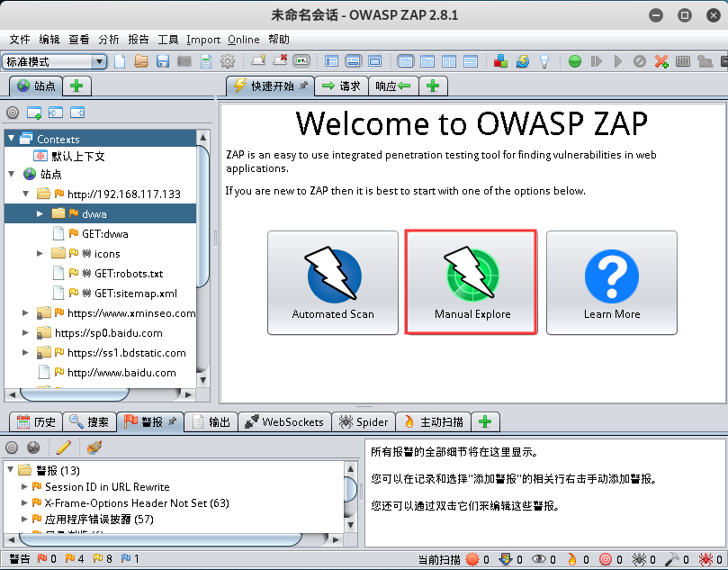728x570 pixels.
Task: Click the light bulb icon
Action: [x=544, y=61]
